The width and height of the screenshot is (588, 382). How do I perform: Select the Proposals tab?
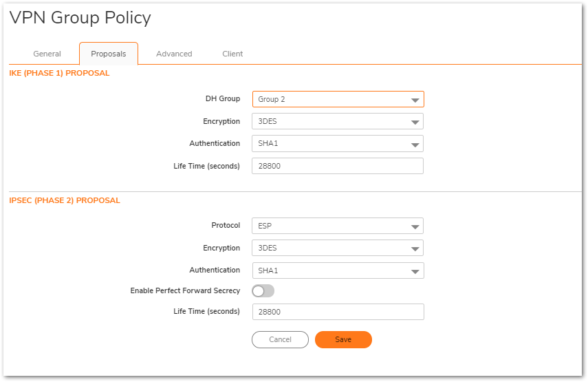[109, 54]
